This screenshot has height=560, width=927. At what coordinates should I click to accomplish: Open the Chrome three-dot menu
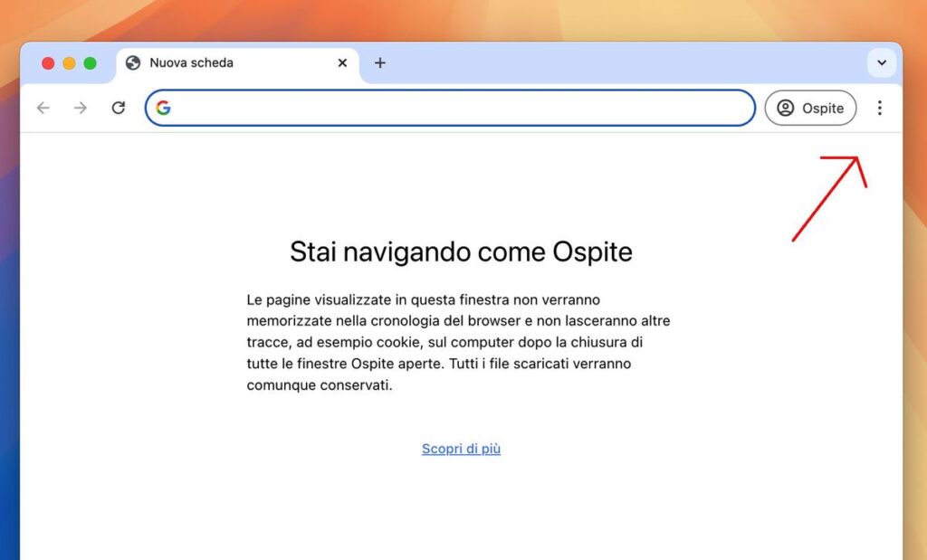pos(880,108)
